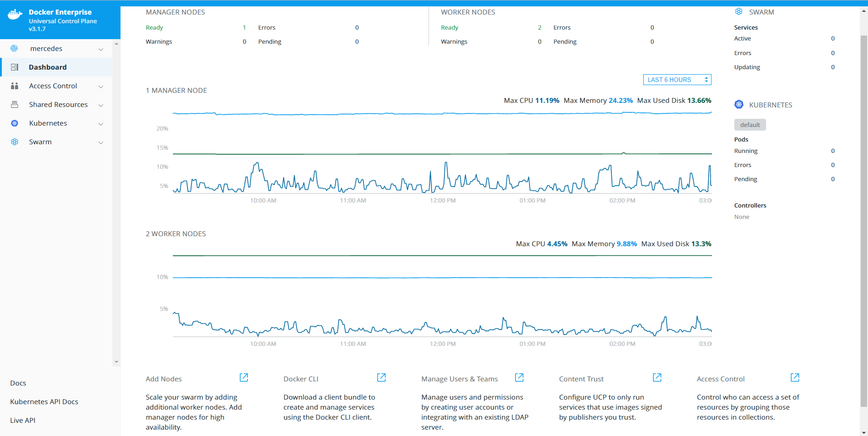Click the manager nodes Pending label
Image resolution: width=868 pixels, height=436 pixels.
click(270, 42)
